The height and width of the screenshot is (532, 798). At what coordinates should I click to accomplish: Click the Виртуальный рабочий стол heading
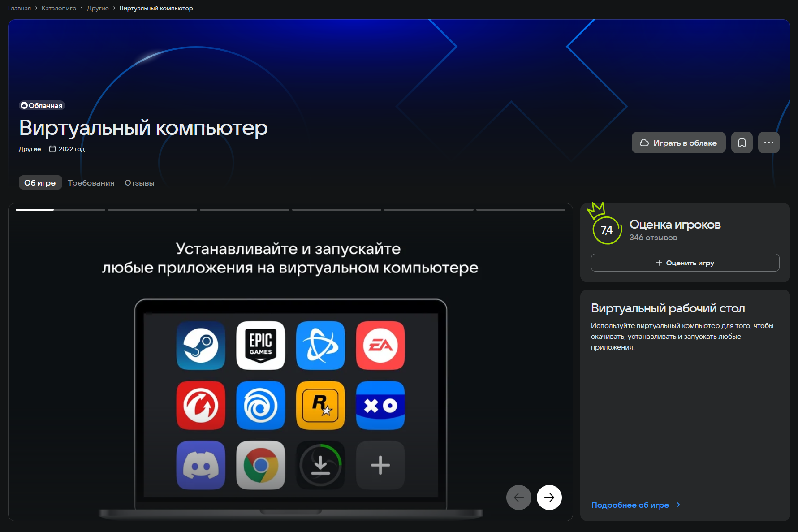tap(668, 308)
